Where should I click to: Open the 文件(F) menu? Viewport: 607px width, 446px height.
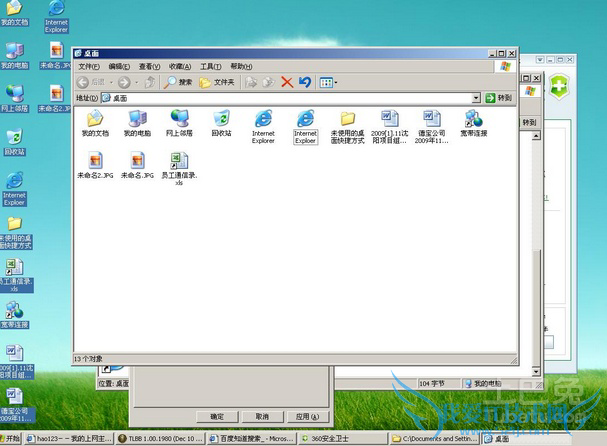coord(88,66)
